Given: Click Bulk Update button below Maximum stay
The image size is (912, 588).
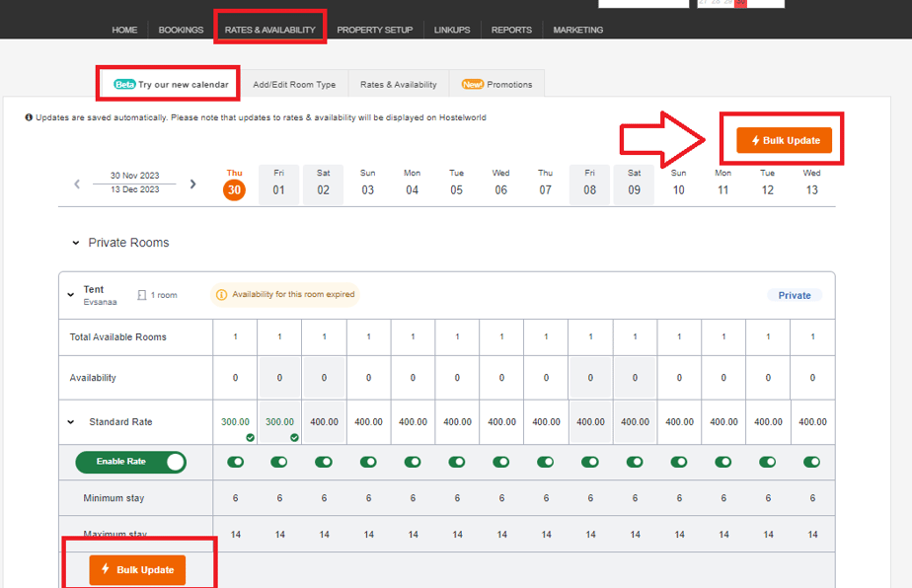Looking at the screenshot, I should point(137,570).
